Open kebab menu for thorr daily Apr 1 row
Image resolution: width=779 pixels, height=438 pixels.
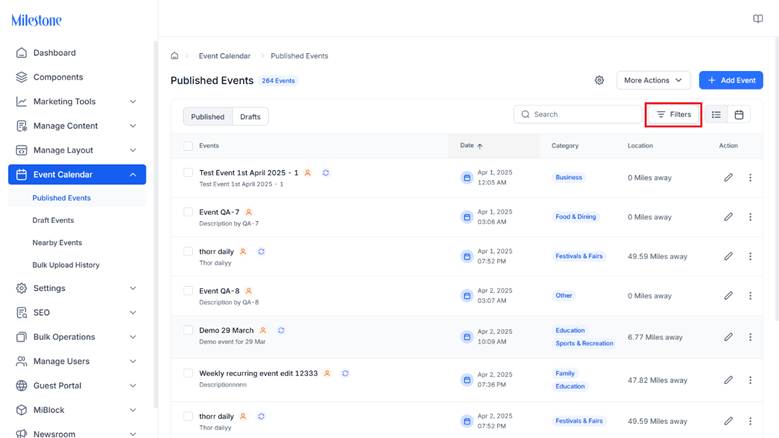point(750,256)
